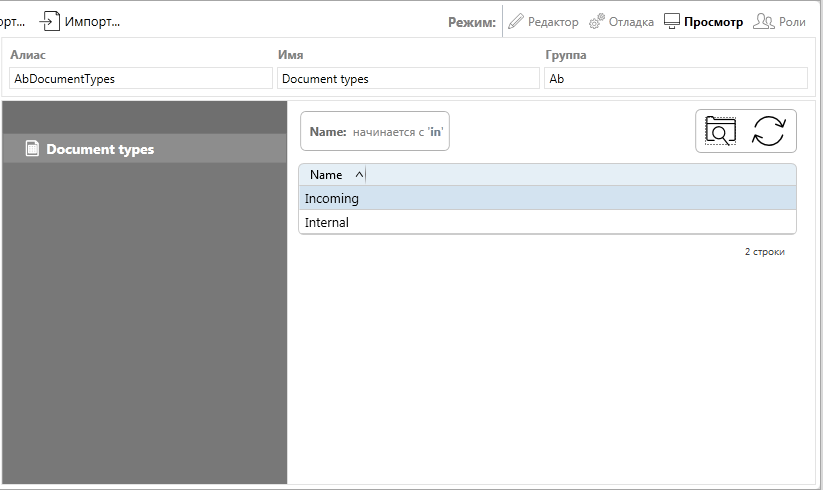Screen dimensions: 823x490
Task: Select Просмотр mode with monitor icon
Action: click(x=703, y=21)
